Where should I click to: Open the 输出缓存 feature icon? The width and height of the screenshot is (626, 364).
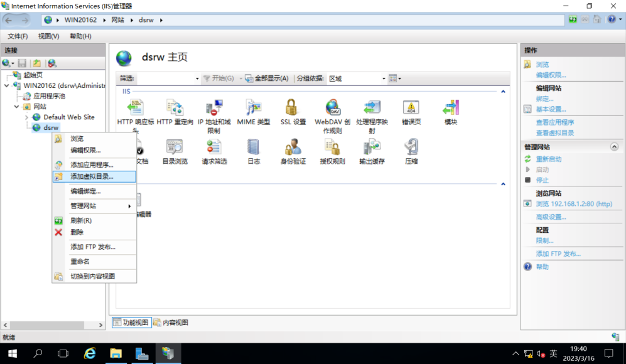(x=372, y=147)
